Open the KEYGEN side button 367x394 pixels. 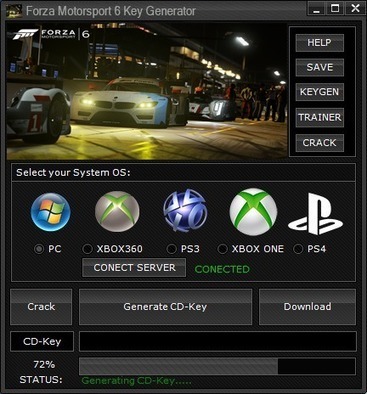(x=319, y=92)
